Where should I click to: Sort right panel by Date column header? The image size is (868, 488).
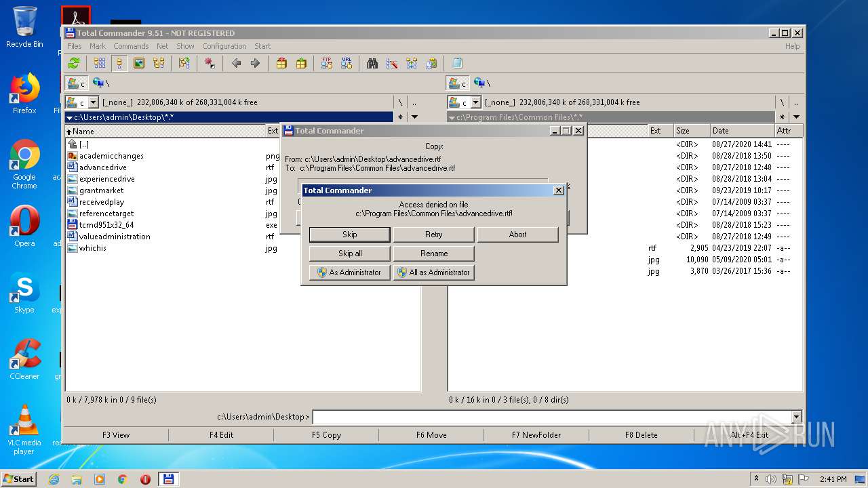click(742, 131)
